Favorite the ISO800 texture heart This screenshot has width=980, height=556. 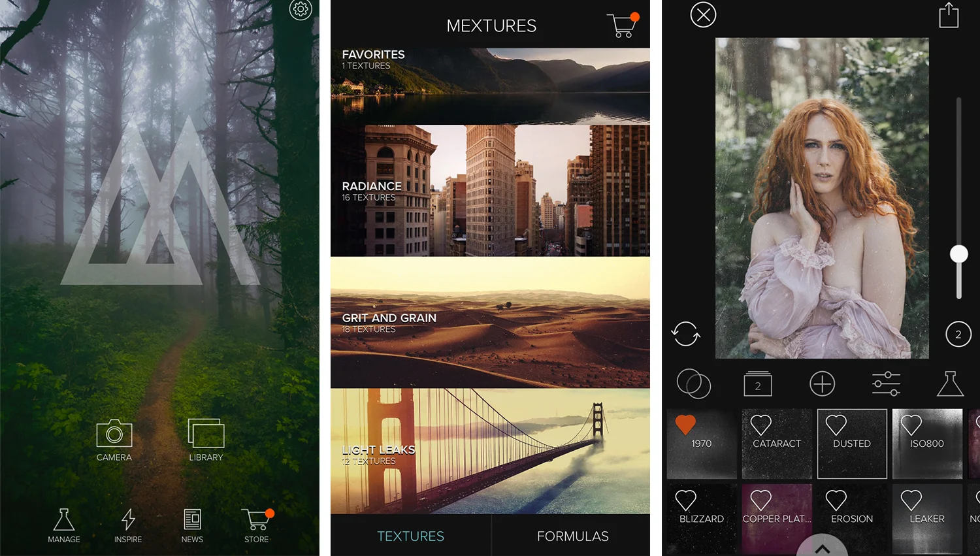point(911,425)
